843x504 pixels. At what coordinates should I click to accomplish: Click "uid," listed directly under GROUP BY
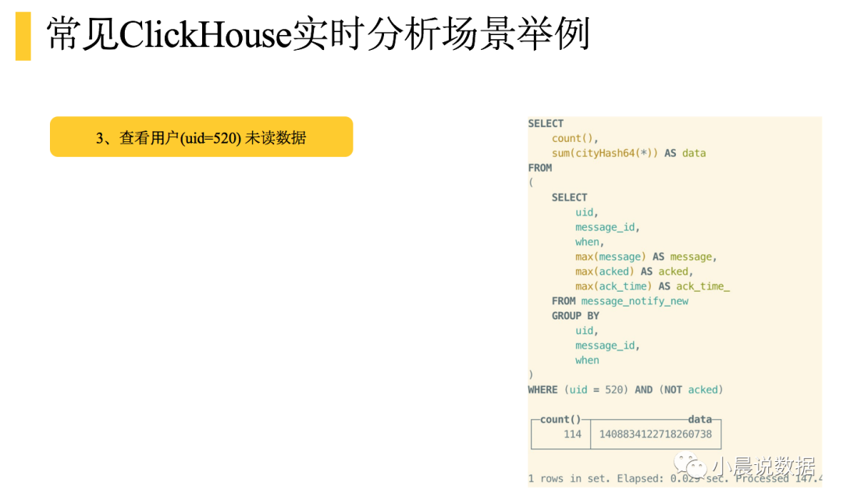586,331
